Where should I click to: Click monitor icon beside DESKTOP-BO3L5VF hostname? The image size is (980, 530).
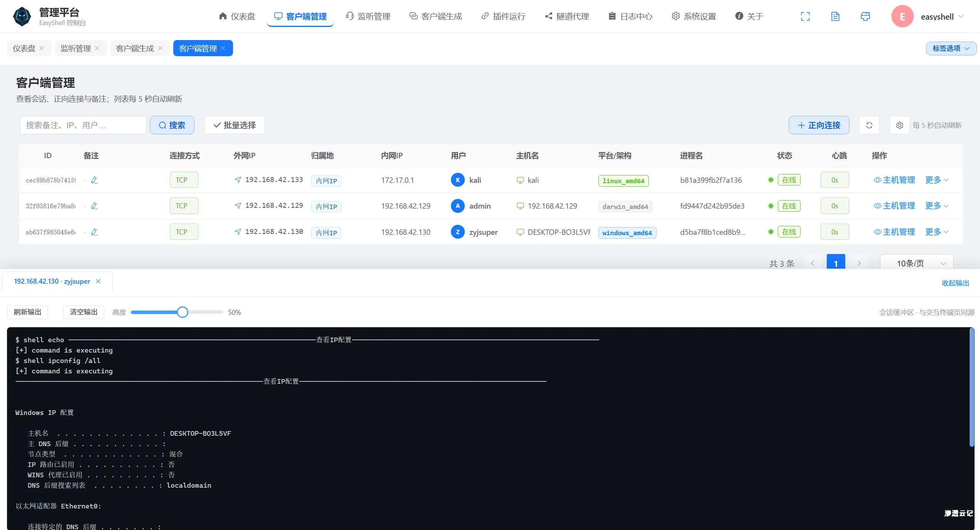pos(520,232)
